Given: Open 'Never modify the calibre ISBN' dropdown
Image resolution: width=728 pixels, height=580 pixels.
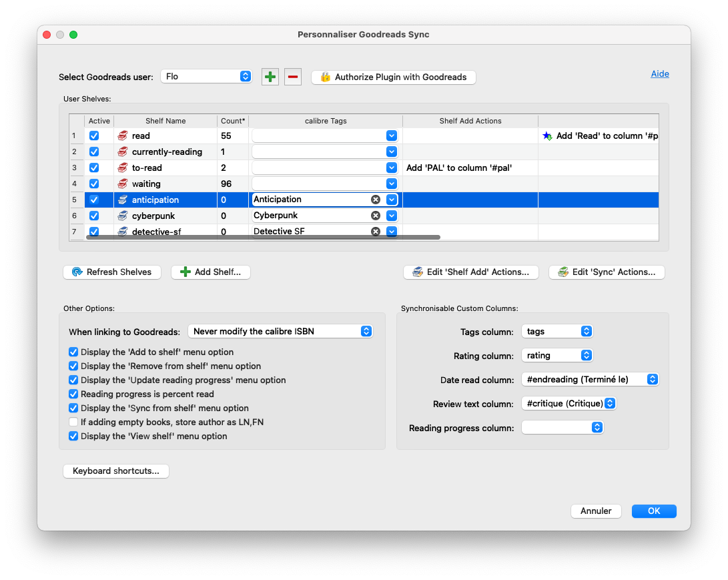Looking at the screenshot, I should point(280,331).
